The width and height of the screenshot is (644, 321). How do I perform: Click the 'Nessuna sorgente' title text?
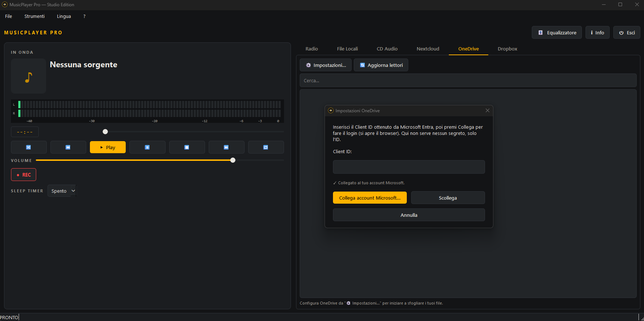pyautogui.click(x=83, y=65)
